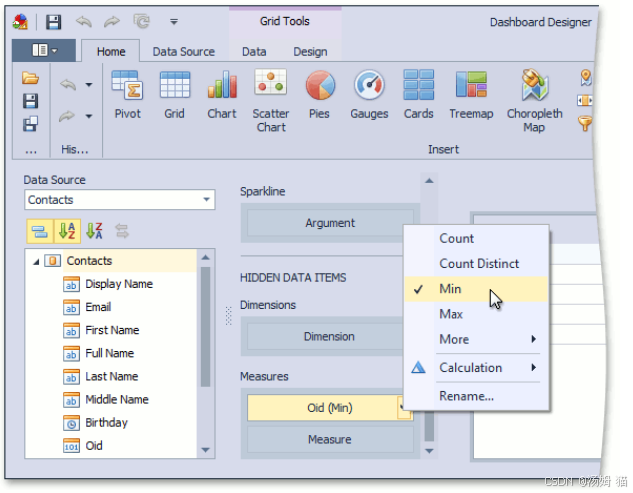
Task: Insert a Grid dashboard item
Action: click(174, 95)
